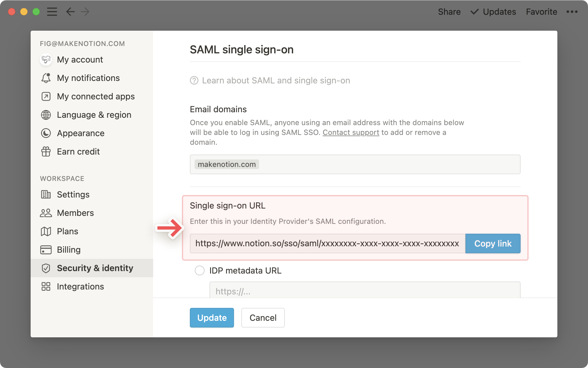Click the moon Appearance icon
This screenshot has height=368, width=588.
46,133
